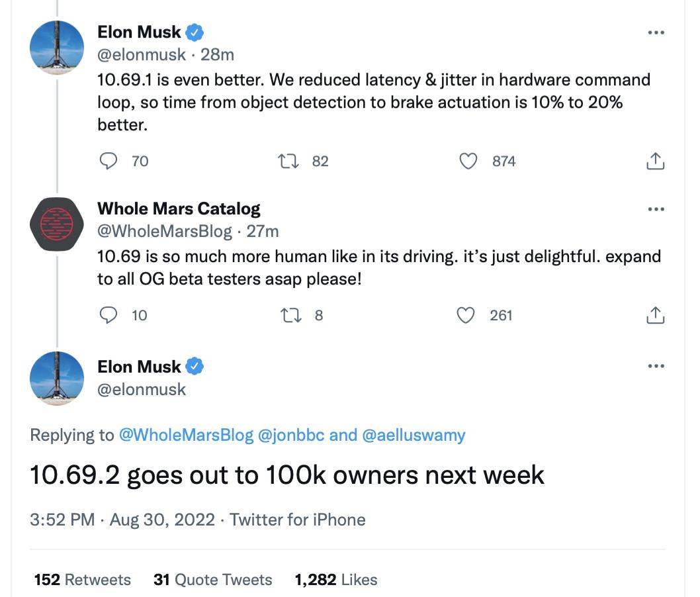The image size is (700, 597).
Task: View the 152 Retweets list
Action: click(82, 580)
